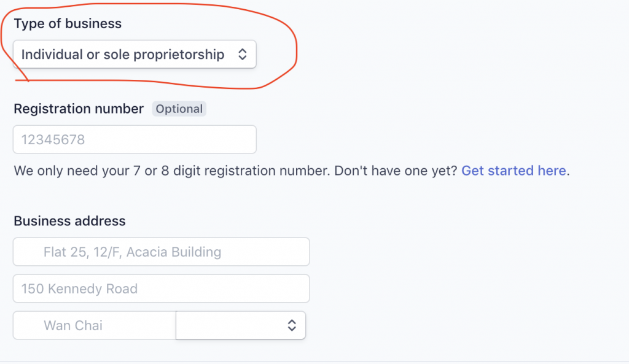
Task: Click the "Don't have one yet?" text
Action: click(x=396, y=171)
